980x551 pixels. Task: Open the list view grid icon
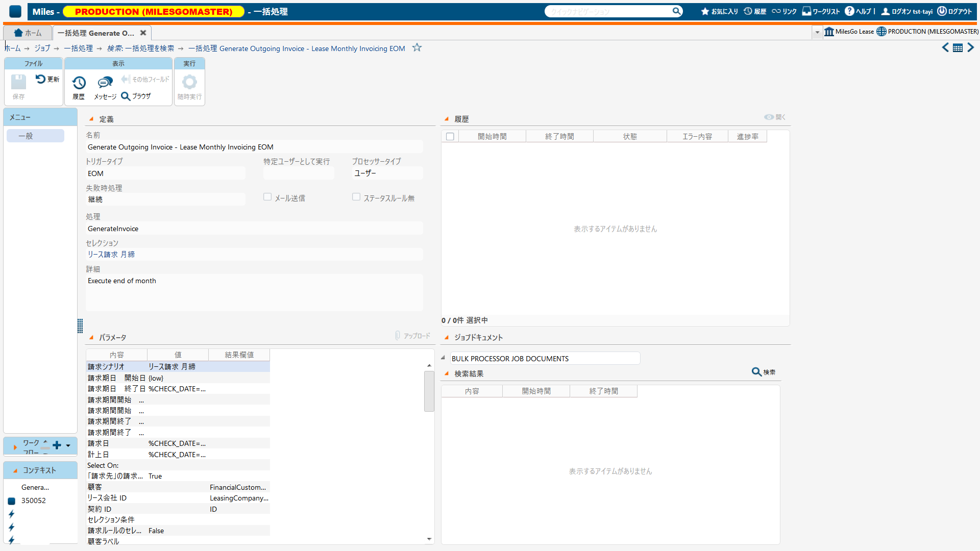coord(958,48)
